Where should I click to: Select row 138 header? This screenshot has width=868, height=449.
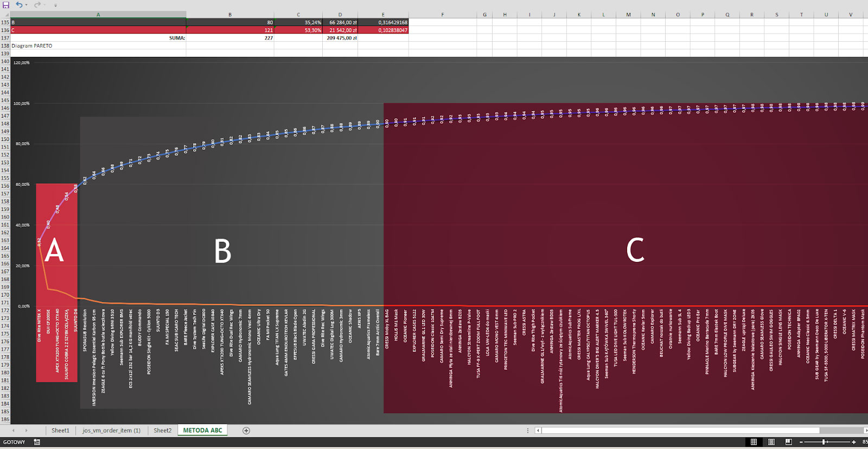pyautogui.click(x=5, y=46)
